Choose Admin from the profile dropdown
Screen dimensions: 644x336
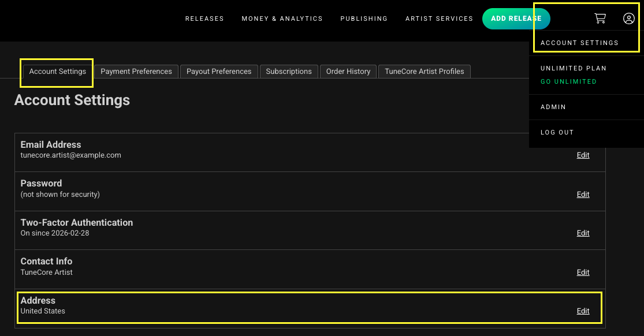click(x=553, y=107)
